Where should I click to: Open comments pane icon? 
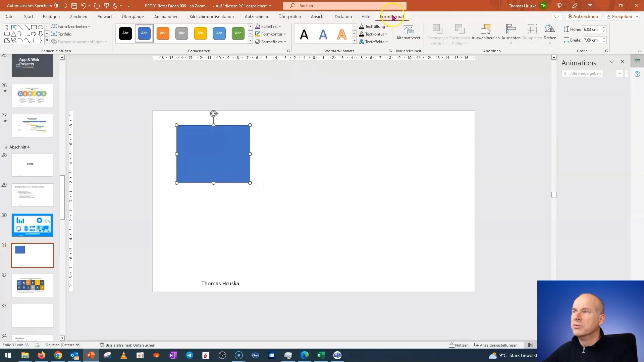click(556, 16)
